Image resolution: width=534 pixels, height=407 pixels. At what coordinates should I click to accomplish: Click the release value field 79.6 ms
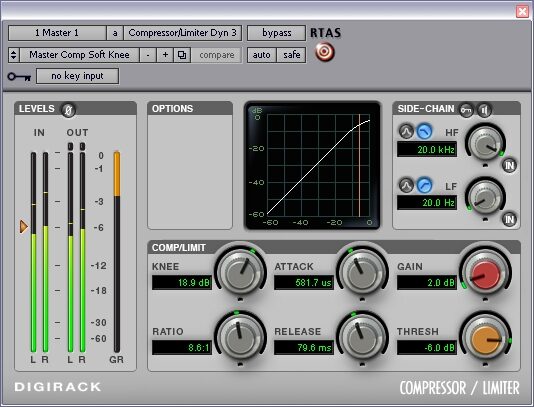click(304, 347)
